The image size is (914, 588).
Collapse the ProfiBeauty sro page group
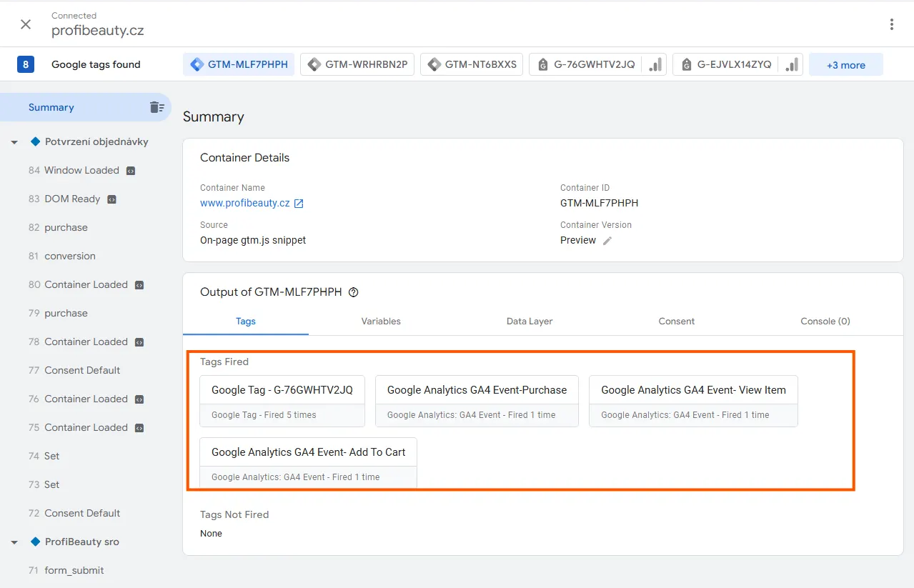click(14, 542)
